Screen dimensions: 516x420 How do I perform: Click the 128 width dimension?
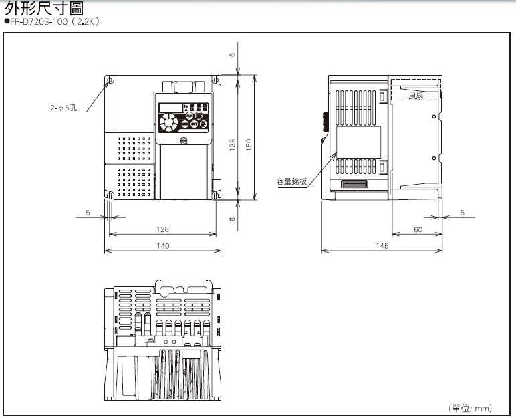pyautogui.click(x=162, y=229)
